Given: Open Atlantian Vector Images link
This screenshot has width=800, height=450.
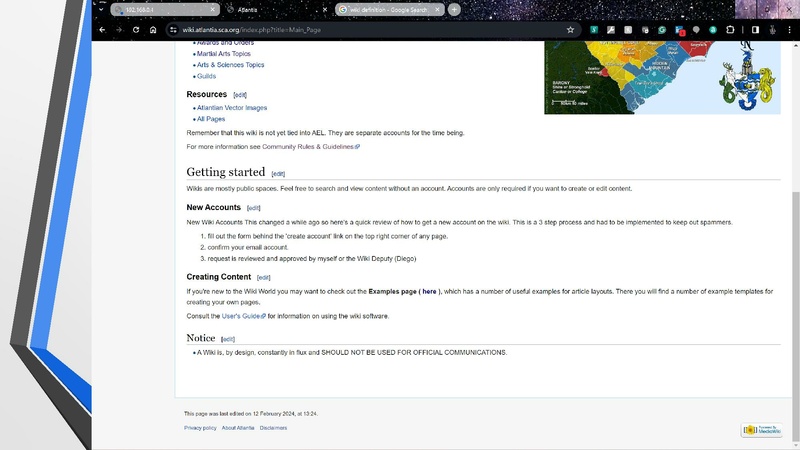Looking at the screenshot, I should [232, 108].
